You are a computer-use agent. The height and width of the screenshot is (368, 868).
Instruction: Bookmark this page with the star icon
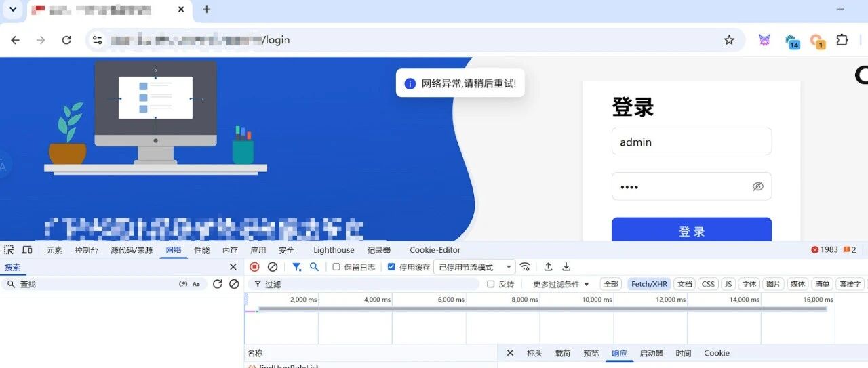(729, 40)
